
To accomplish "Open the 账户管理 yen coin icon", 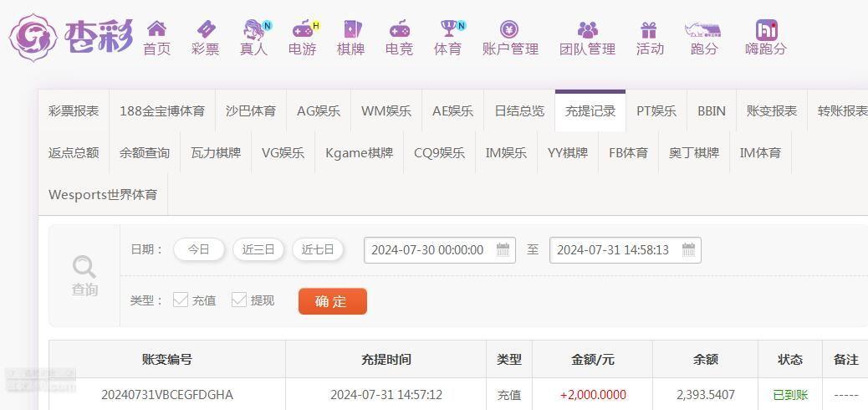I will tap(509, 28).
